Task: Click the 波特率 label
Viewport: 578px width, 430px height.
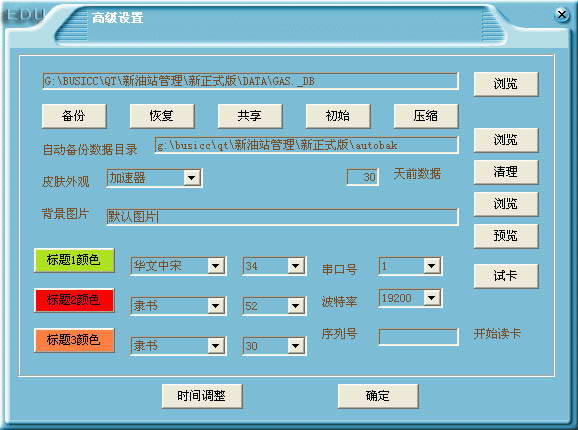Action: tap(340, 302)
